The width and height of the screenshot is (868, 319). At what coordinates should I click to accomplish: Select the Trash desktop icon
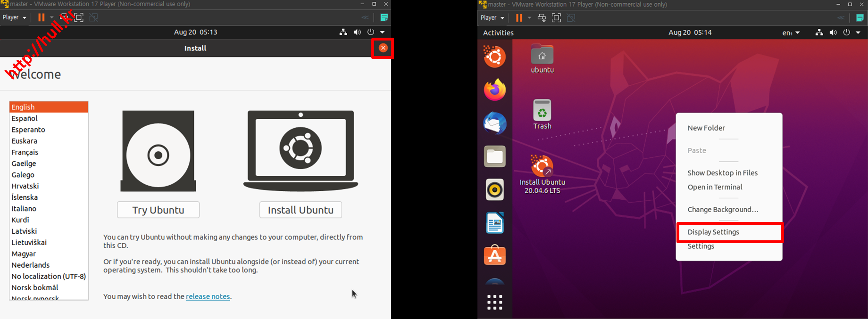(x=542, y=115)
